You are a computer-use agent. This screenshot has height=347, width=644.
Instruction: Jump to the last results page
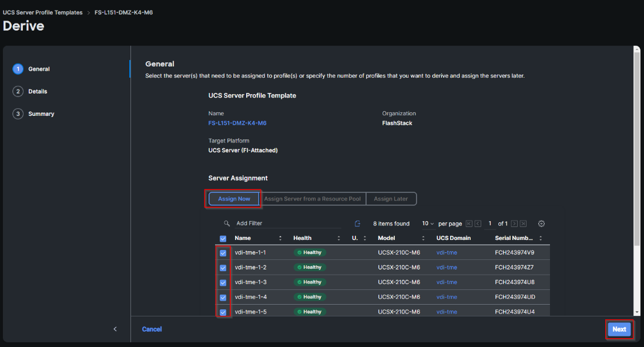pyautogui.click(x=523, y=223)
